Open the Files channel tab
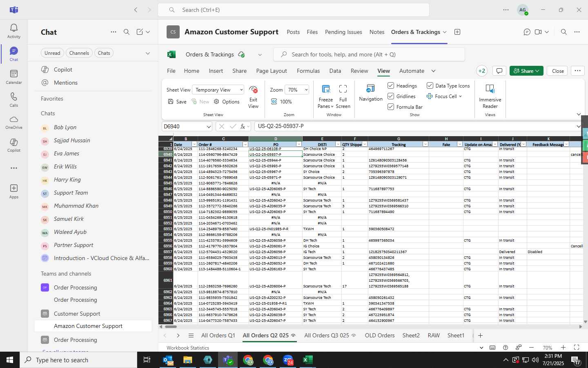Image resolution: width=588 pixels, height=368 pixels. (312, 32)
